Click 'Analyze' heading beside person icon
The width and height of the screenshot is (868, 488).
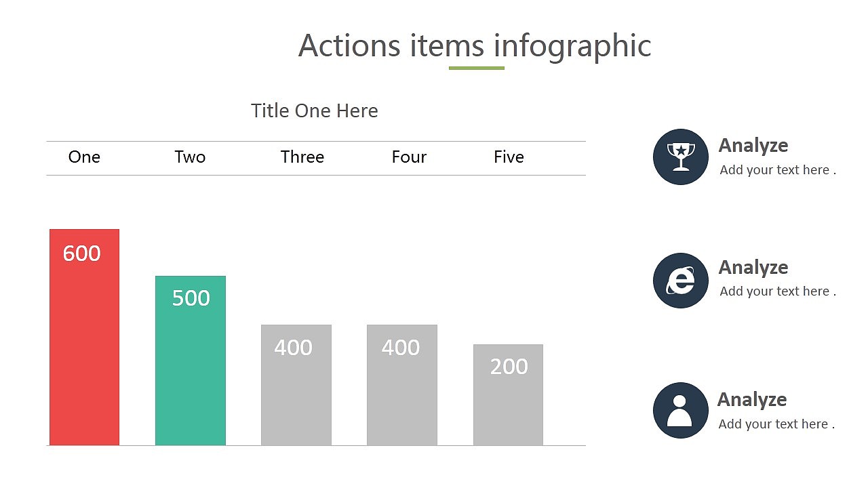(752, 400)
